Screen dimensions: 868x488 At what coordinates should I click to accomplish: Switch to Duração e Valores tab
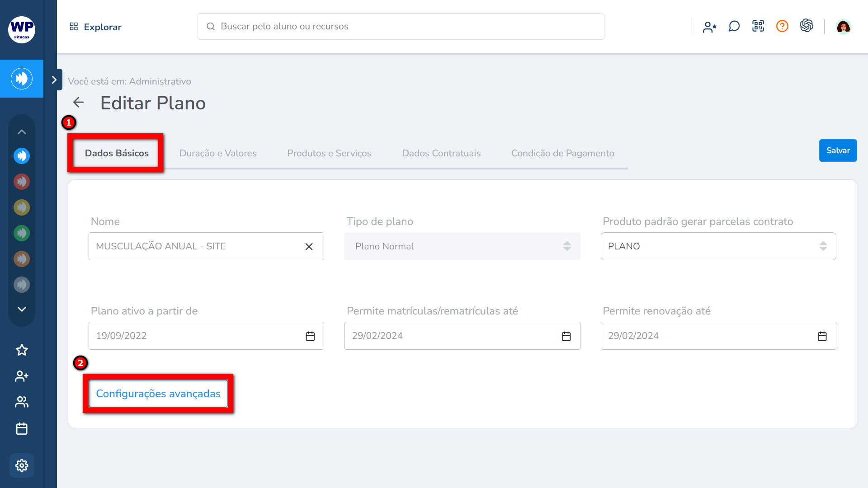coord(218,153)
